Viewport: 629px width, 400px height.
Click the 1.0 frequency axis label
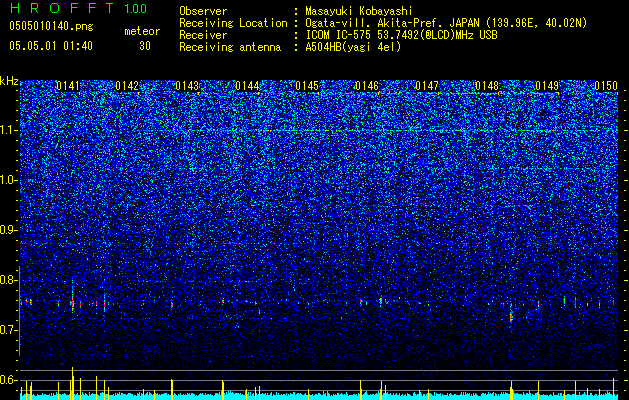click(9, 180)
